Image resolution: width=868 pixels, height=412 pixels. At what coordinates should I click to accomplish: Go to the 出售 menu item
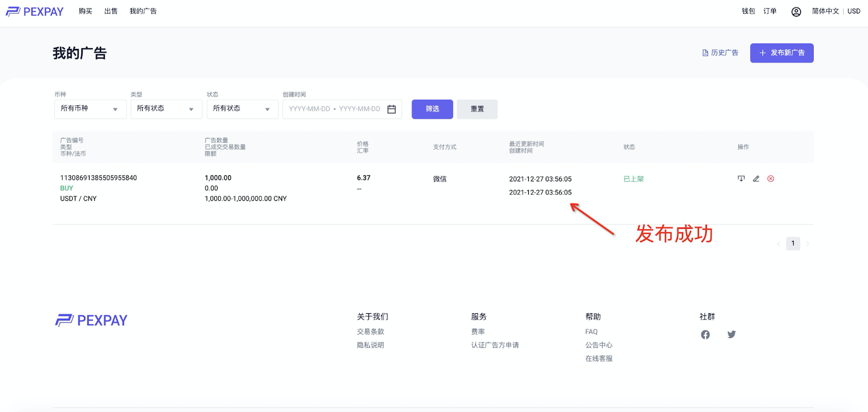pyautogui.click(x=111, y=11)
